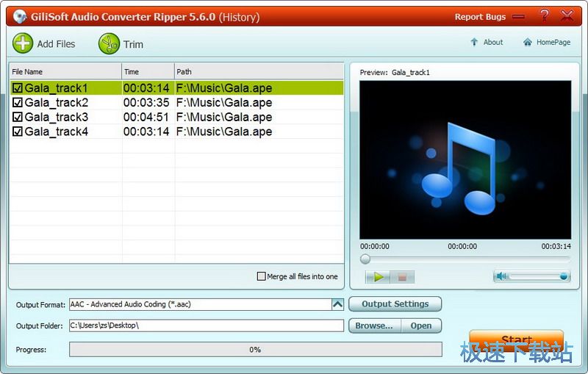Click the help question mark icon

pyautogui.click(x=544, y=15)
